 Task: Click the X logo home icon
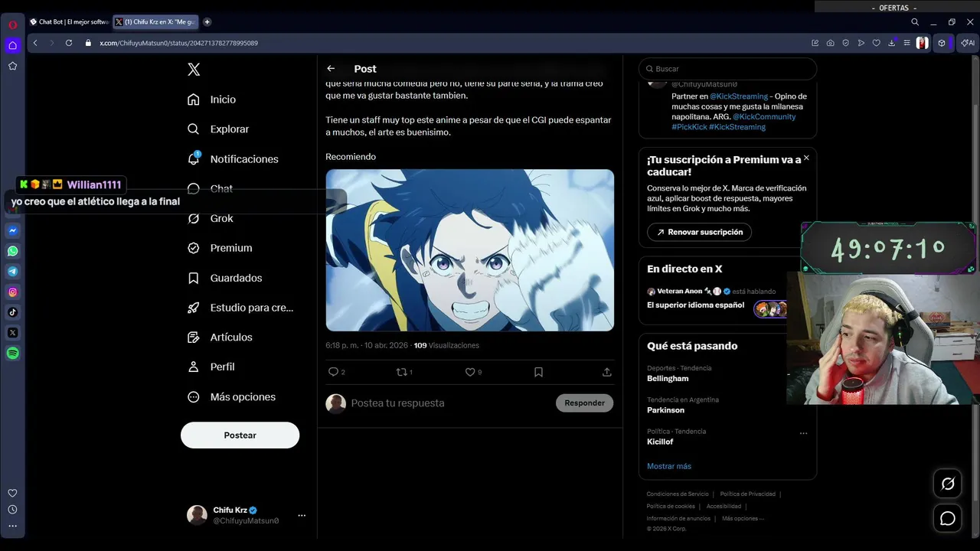[x=194, y=69]
